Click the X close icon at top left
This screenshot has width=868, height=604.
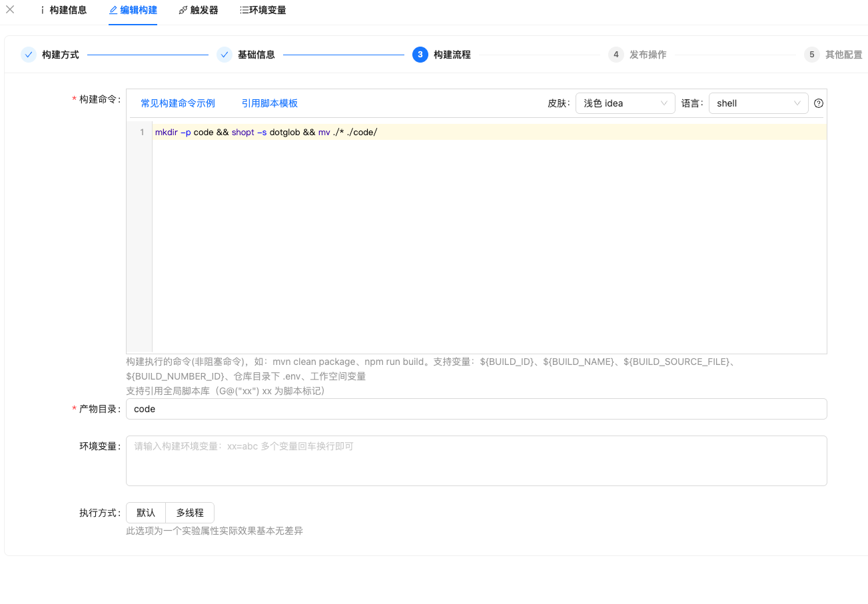(x=10, y=9)
